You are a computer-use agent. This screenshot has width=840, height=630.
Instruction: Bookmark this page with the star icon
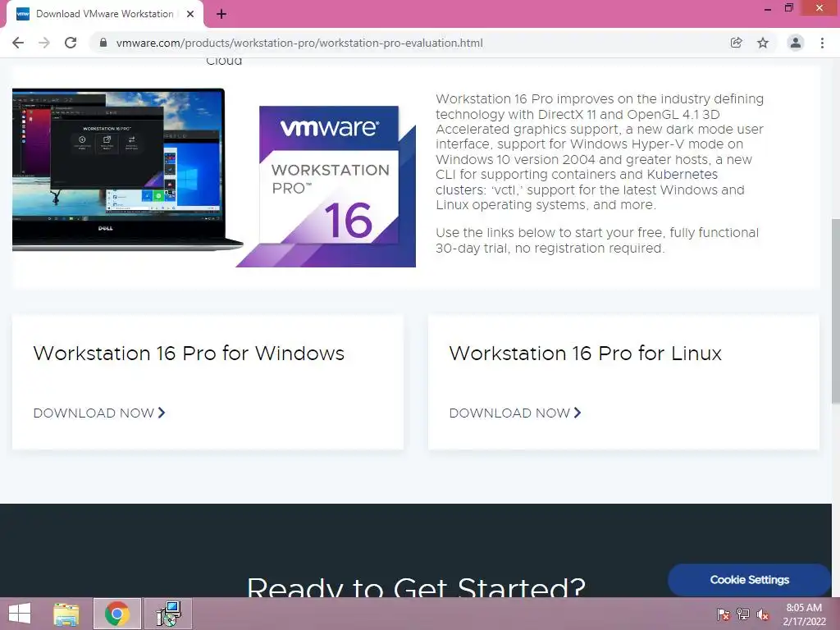[x=763, y=43]
